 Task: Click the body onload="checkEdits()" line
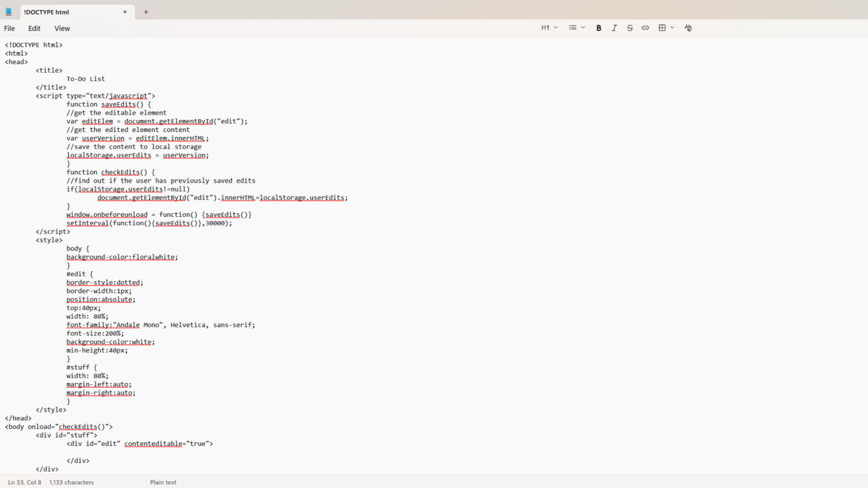[59, 427]
